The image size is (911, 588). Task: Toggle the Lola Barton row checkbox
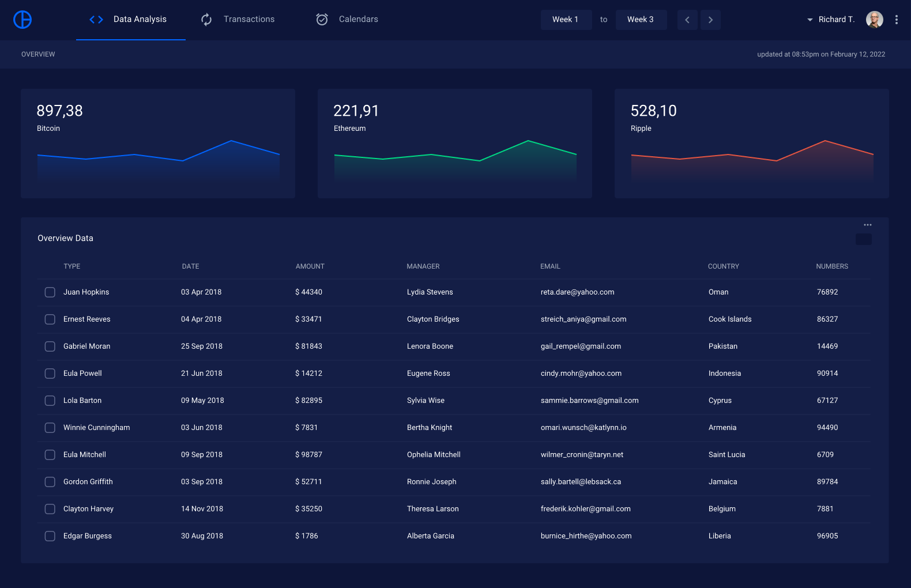tap(50, 401)
